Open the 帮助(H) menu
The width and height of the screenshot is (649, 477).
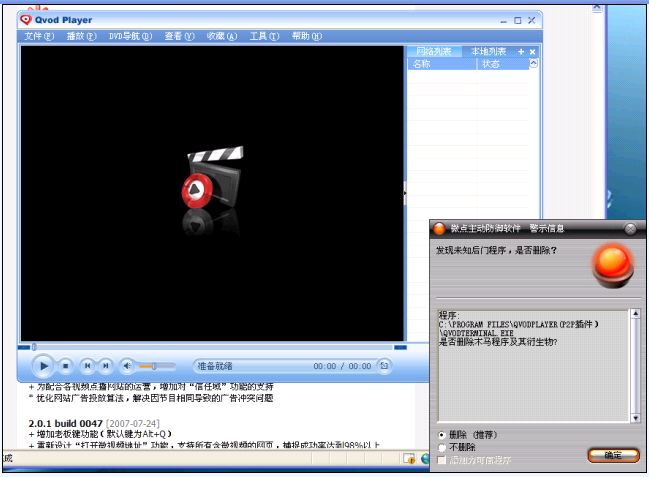(x=307, y=36)
